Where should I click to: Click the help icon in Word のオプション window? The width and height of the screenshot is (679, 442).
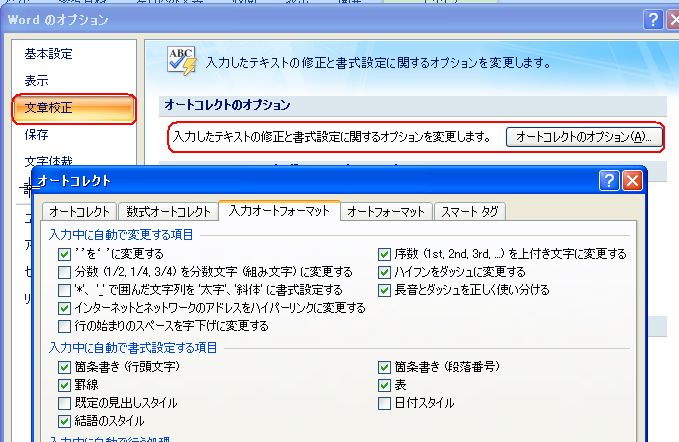653,20
